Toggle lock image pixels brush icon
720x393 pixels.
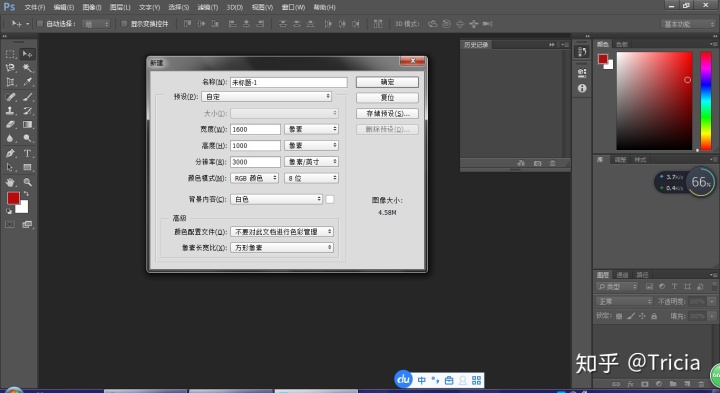click(x=631, y=316)
